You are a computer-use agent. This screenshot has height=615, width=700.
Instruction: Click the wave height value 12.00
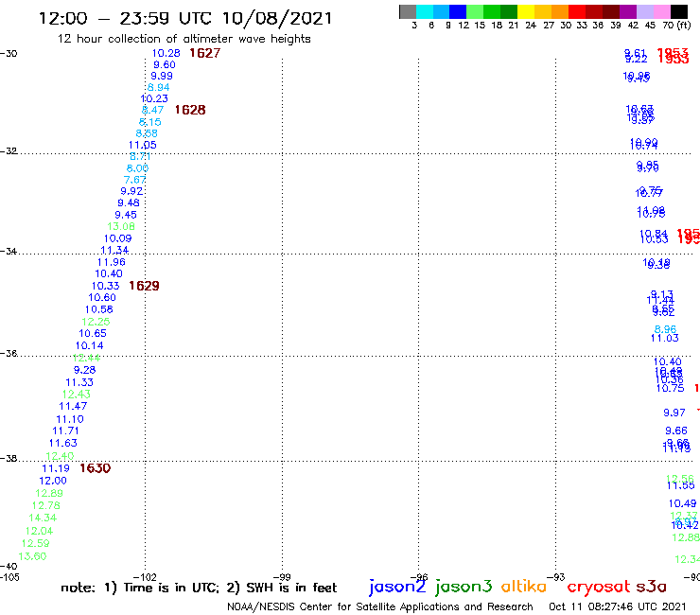pos(53,481)
